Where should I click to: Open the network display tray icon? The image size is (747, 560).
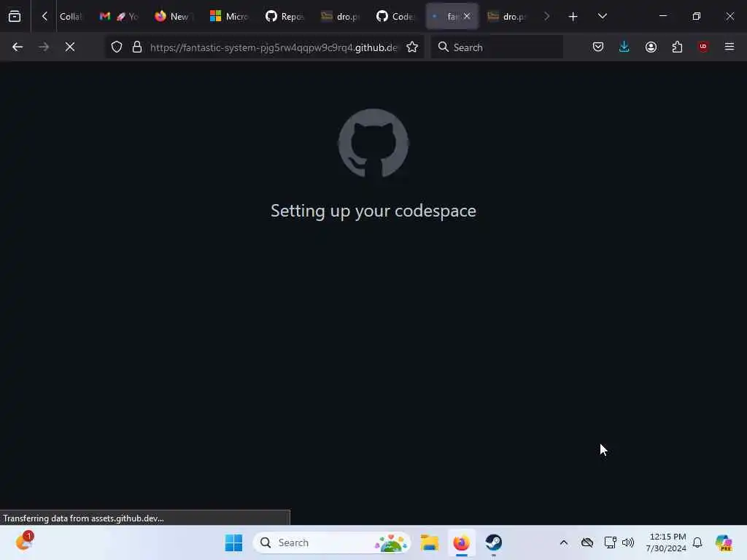tap(610, 542)
